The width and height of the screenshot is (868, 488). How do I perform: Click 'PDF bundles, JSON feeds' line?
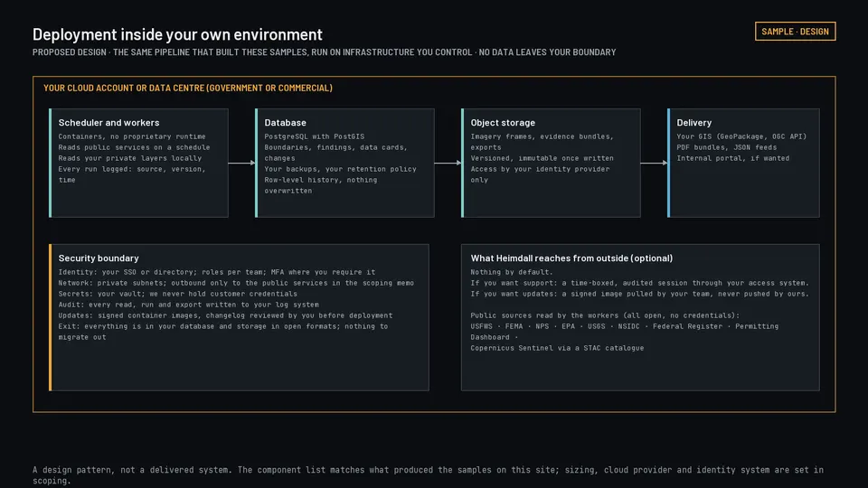[726, 147]
